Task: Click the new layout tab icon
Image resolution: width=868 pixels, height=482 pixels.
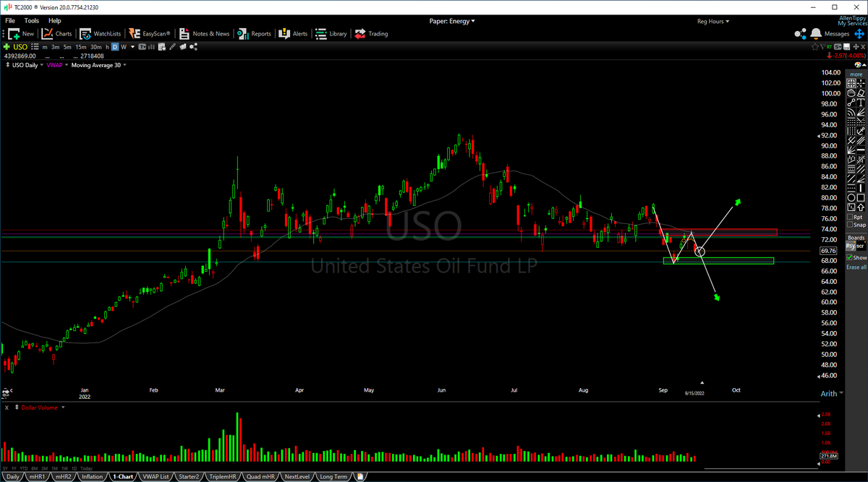Action: 359,477
